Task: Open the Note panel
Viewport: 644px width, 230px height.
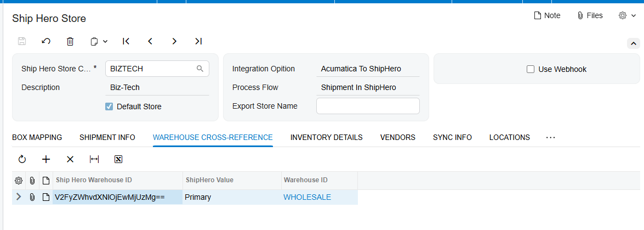Action: click(x=546, y=15)
